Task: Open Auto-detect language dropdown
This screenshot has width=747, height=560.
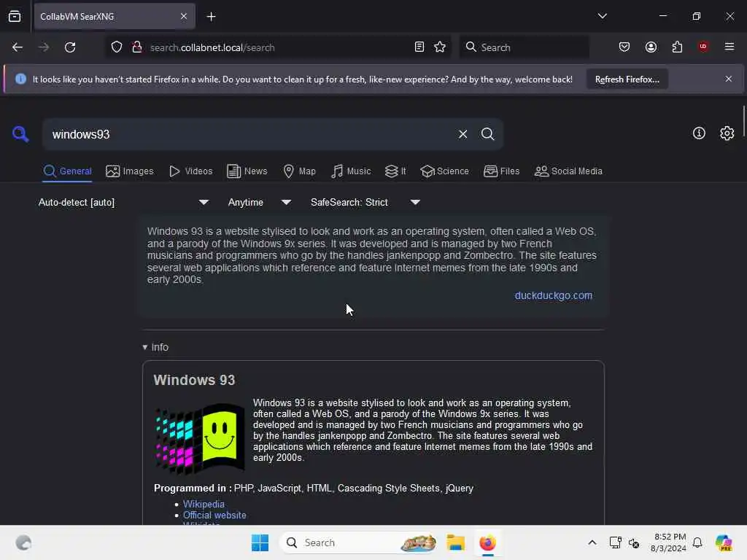Action: 123,203
